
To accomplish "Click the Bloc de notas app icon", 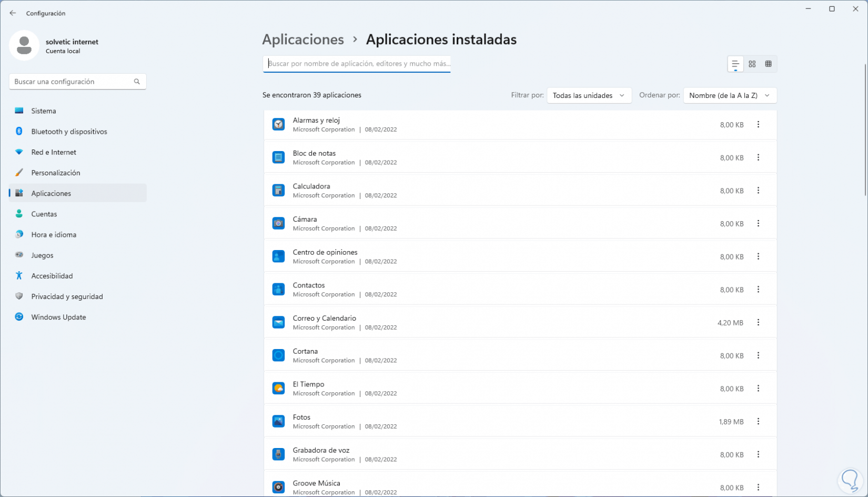I will (x=278, y=157).
